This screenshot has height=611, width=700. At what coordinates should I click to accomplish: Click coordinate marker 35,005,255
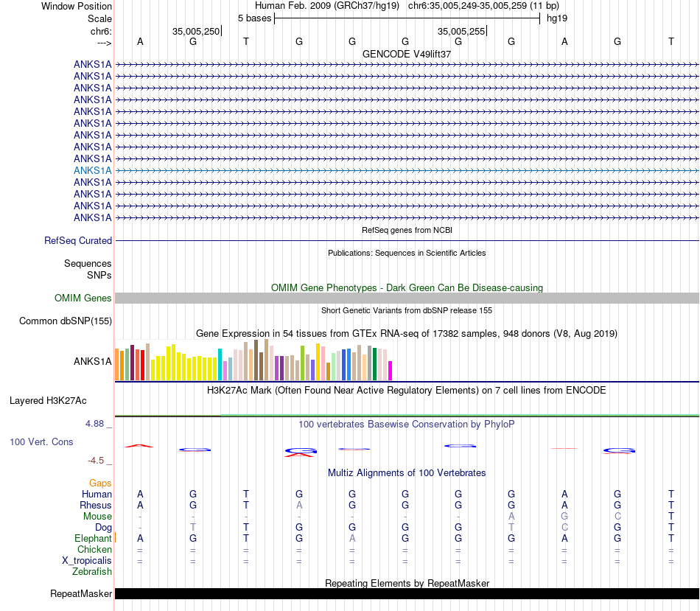(461, 31)
